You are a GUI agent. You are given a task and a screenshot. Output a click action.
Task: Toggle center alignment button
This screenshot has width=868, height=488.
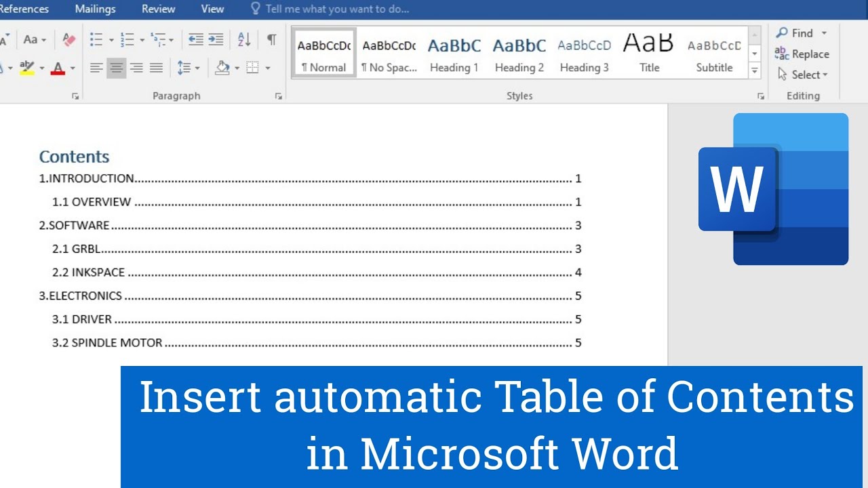tap(117, 68)
